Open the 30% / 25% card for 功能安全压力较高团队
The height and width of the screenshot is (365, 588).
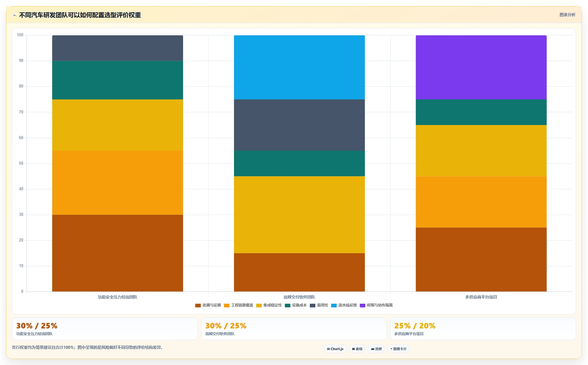tap(105, 329)
